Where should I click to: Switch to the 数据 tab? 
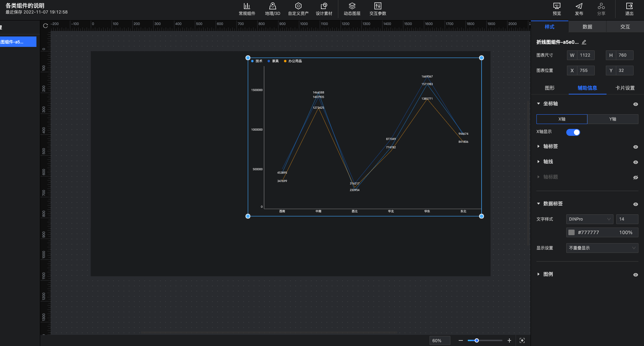[x=587, y=27]
